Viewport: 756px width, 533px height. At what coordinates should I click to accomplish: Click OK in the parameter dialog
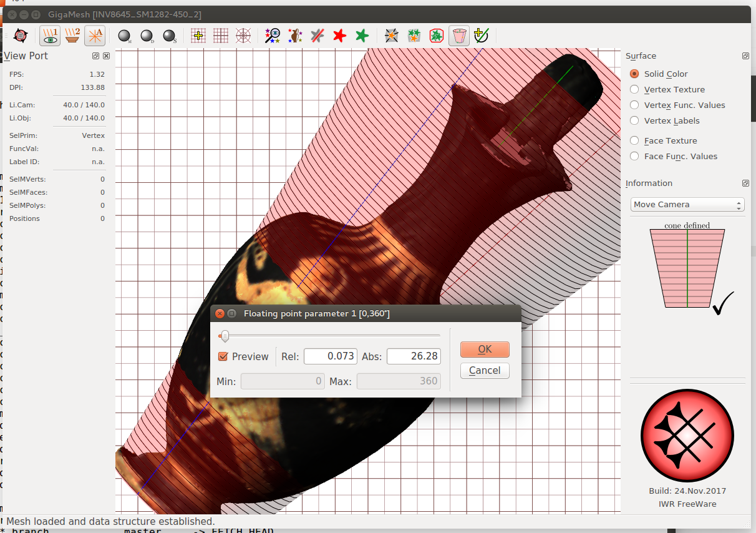point(485,349)
